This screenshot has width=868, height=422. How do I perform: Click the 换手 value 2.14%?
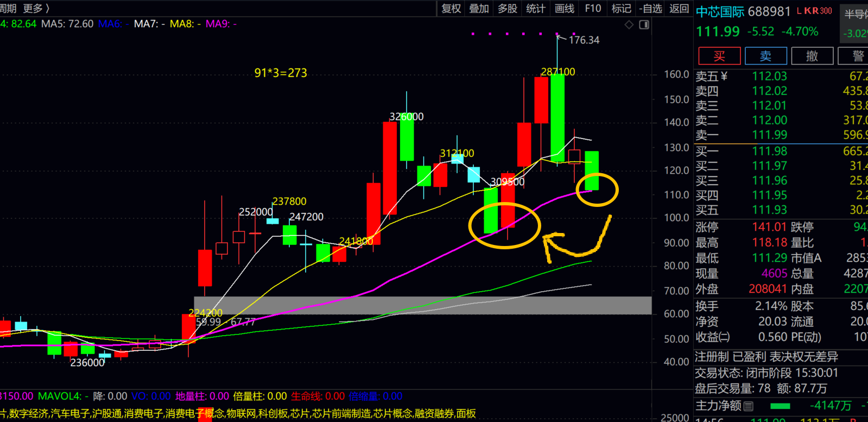pyautogui.click(x=771, y=306)
